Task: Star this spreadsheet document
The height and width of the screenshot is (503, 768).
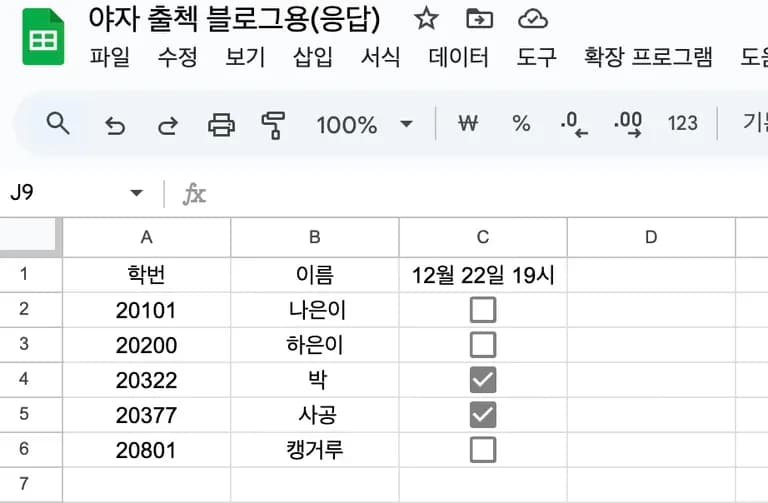Action: pos(427,18)
